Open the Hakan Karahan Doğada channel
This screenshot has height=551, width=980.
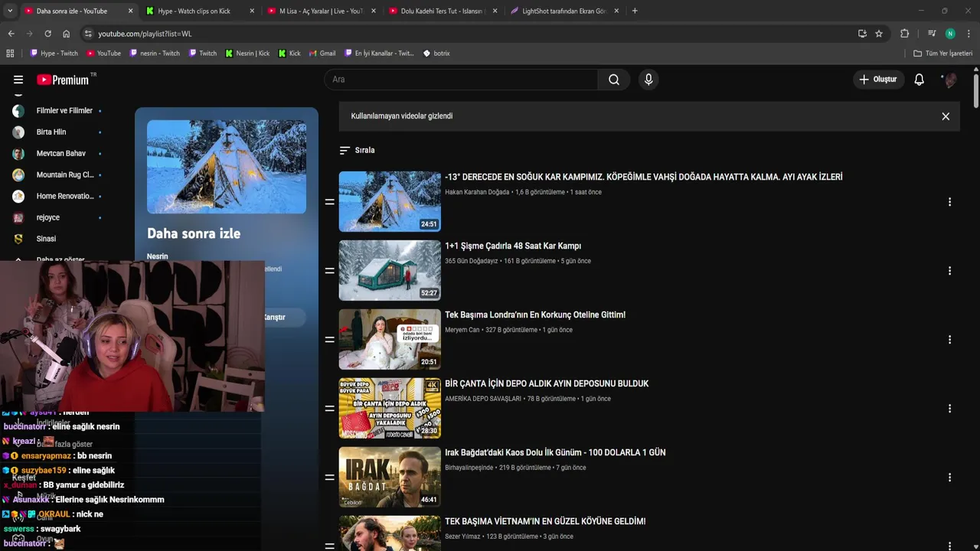click(477, 192)
